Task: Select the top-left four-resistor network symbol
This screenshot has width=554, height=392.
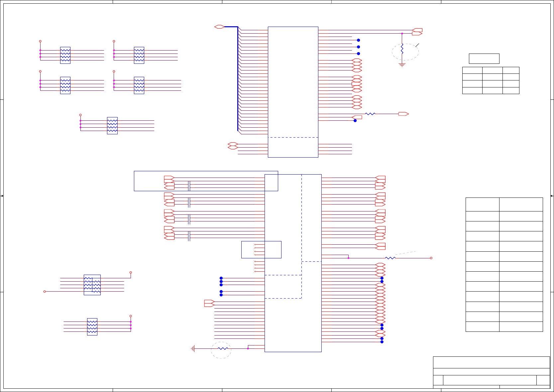Action: point(65,55)
